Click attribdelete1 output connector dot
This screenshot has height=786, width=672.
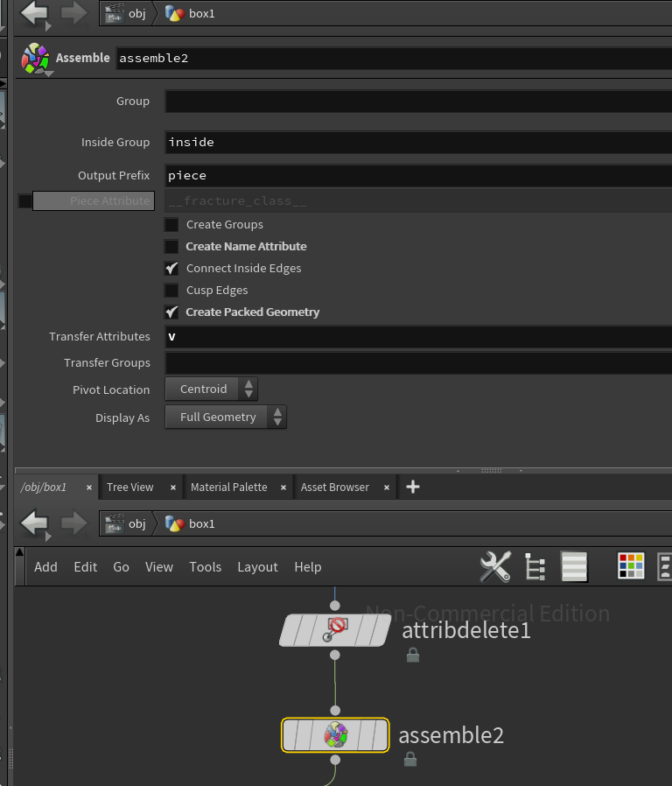click(335, 656)
